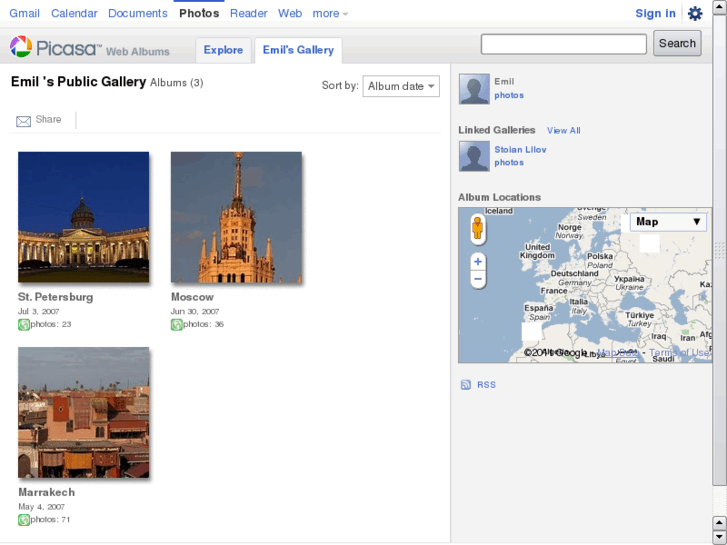Image resolution: width=727 pixels, height=545 pixels.
Task: Click the Sign in link
Action: click(655, 14)
